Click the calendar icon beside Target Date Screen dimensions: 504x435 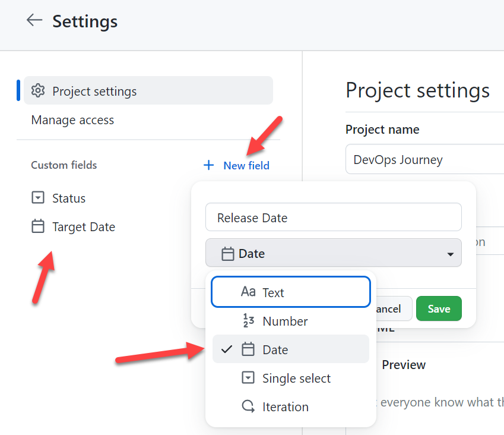[x=38, y=226]
